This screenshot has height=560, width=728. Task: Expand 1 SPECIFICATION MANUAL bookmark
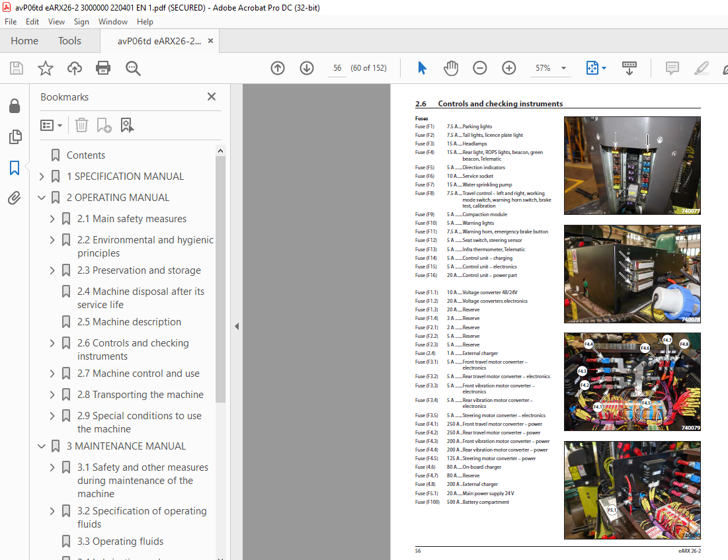click(41, 177)
